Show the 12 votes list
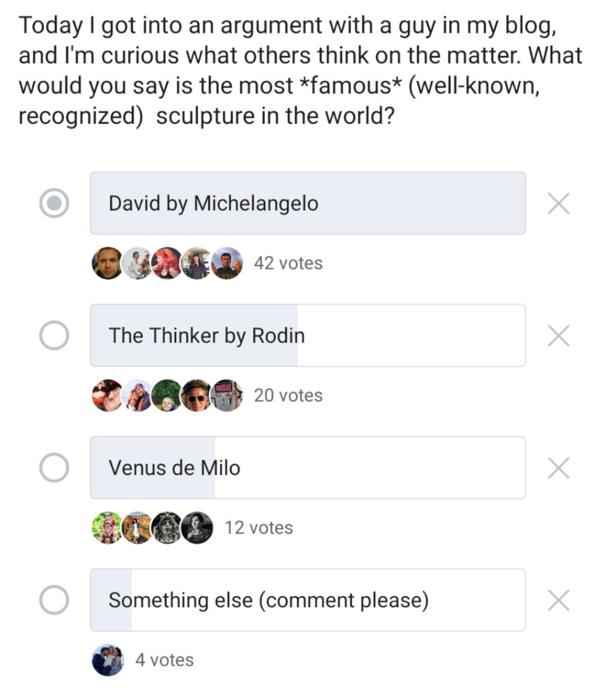 pos(259,527)
